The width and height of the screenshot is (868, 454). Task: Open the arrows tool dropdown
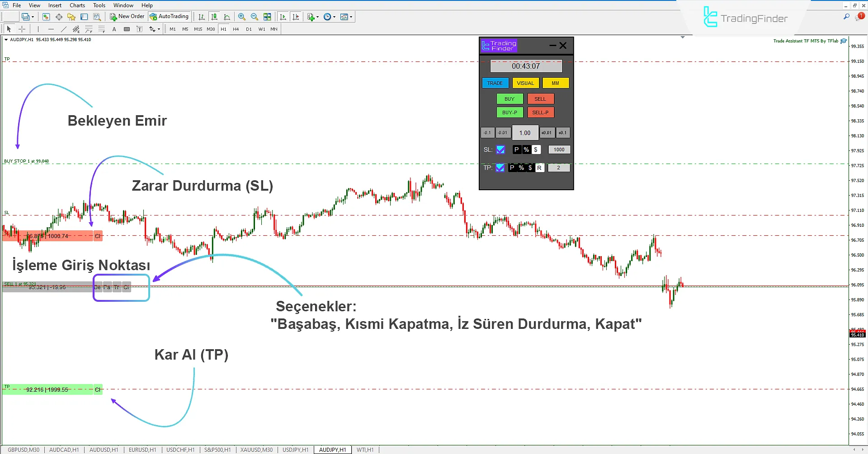click(159, 29)
